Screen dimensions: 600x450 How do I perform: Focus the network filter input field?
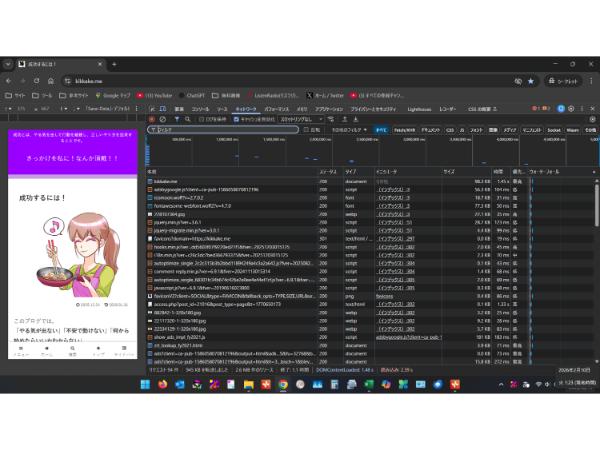tap(223, 130)
